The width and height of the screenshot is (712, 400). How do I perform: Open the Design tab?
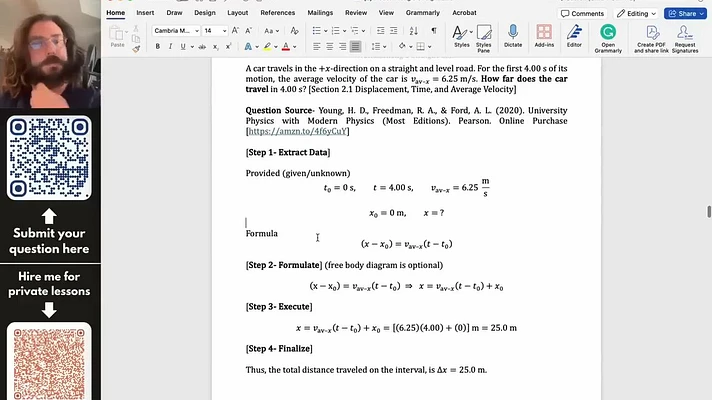(x=205, y=13)
